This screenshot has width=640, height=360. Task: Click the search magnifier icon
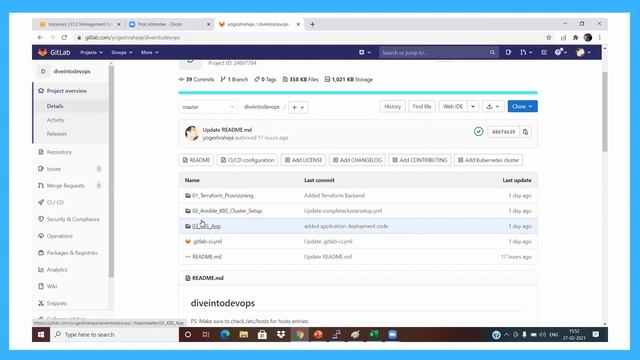coord(492,52)
